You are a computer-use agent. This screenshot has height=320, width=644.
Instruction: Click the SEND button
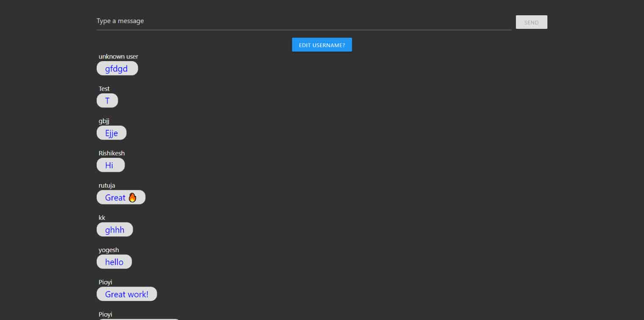[x=531, y=22]
